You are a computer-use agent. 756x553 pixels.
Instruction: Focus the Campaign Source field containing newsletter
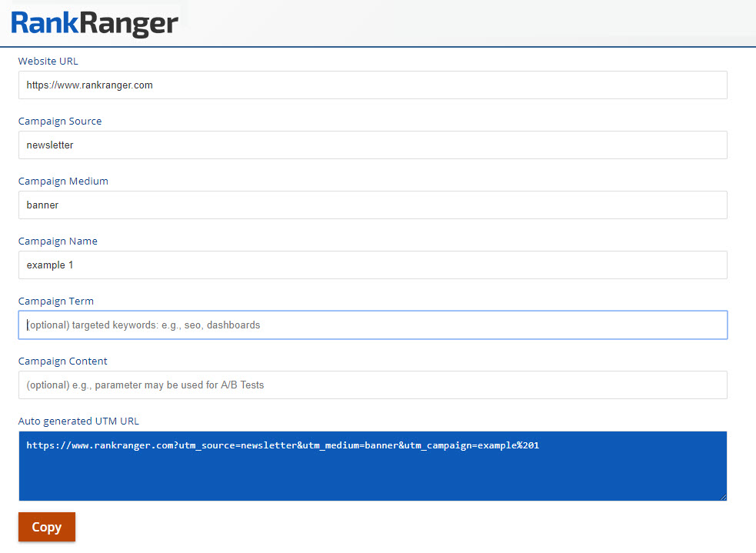[x=372, y=145]
